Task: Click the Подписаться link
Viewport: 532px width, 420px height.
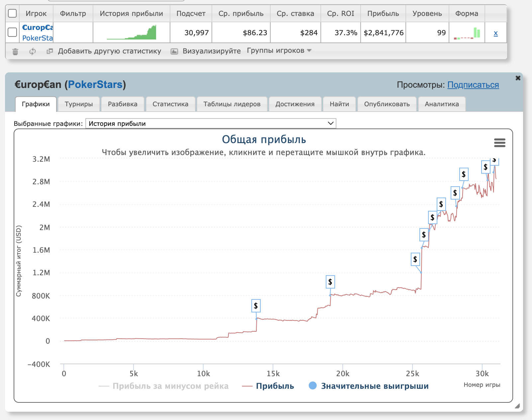Action: (x=473, y=85)
